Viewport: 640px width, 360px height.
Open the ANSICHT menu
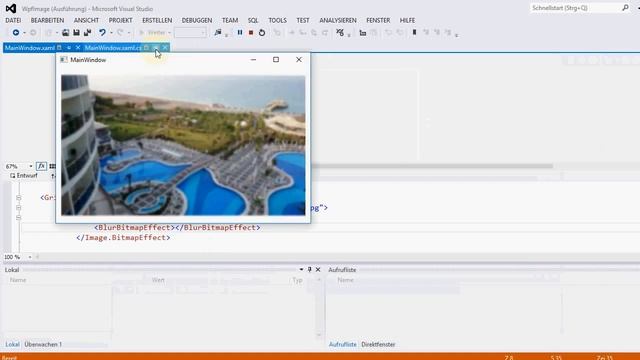pyautogui.click(x=86, y=20)
